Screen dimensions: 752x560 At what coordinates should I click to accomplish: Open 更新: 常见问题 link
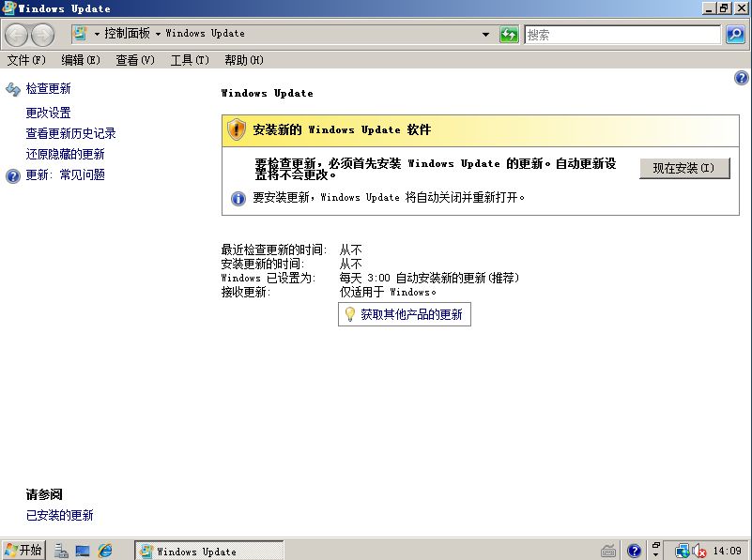pos(65,174)
